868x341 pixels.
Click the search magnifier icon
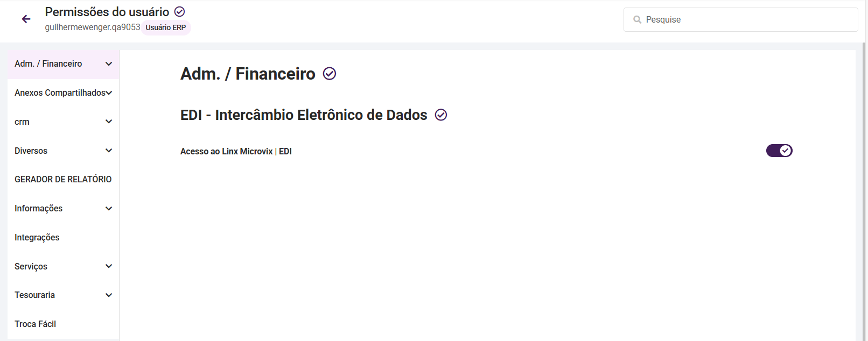click(638, 20)
